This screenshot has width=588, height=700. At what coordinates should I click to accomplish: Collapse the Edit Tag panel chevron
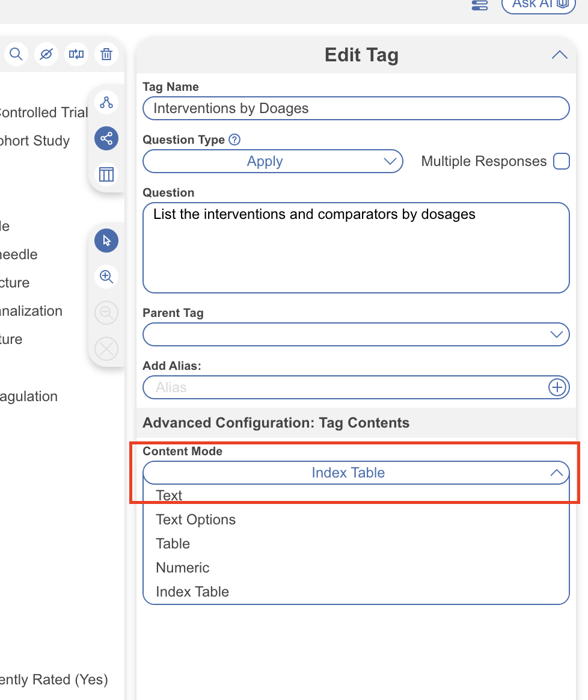559,55
